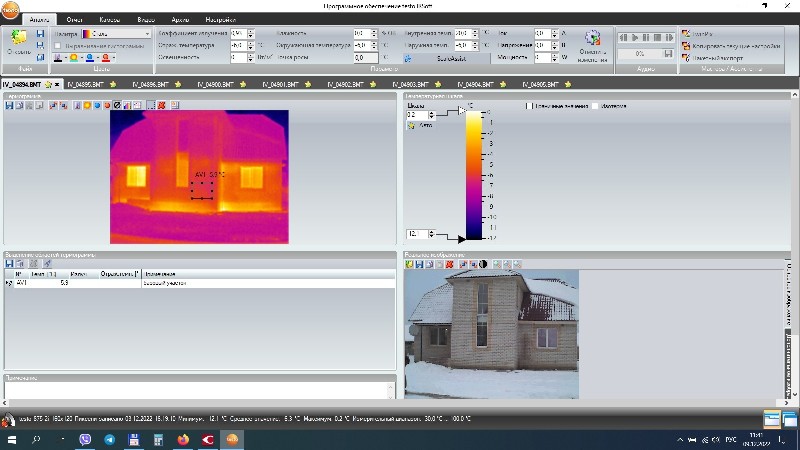The width and height of the screenshot is (800, 450).
Task: Click the save icon in the temperature table toolbar
Action: tap(9, 263)
